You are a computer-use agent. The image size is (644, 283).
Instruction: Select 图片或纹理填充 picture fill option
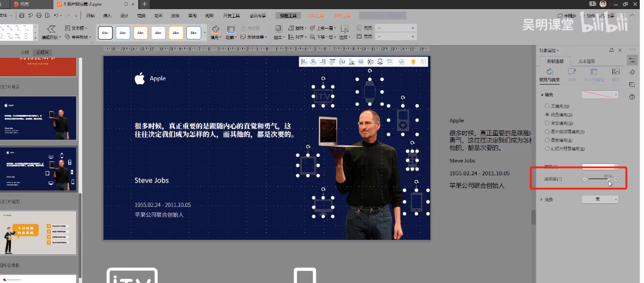[564, 132]
